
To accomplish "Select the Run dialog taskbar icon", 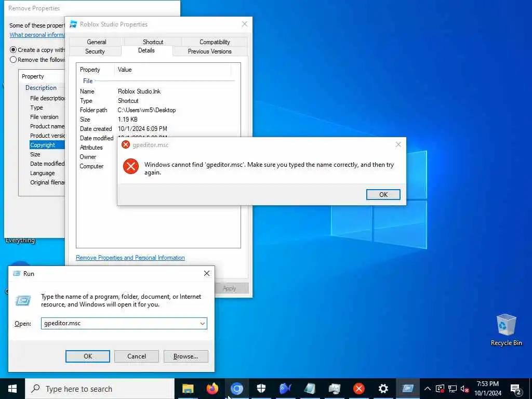I will tap(408, 389).
